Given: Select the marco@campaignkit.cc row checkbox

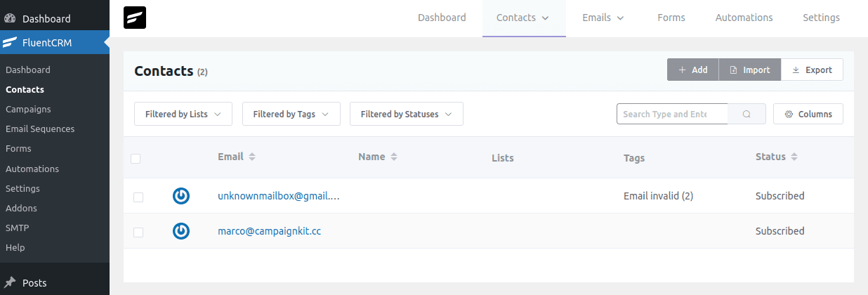Looking at the screenshot, I should click(138, 232).
